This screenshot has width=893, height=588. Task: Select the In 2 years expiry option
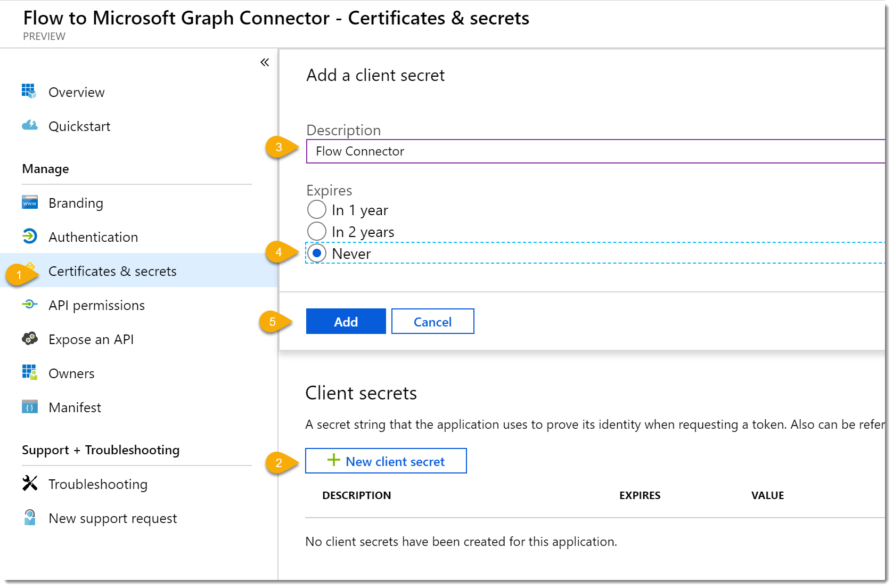(316, 231)
